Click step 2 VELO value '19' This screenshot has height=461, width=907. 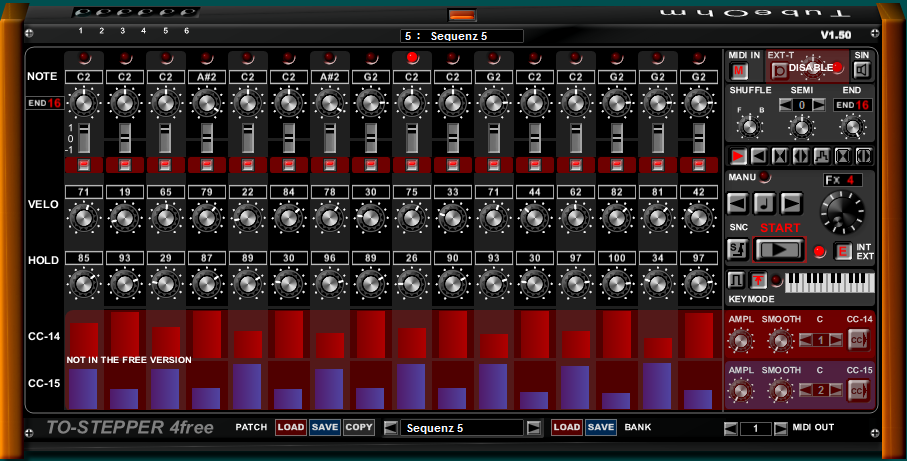(124, 192)
